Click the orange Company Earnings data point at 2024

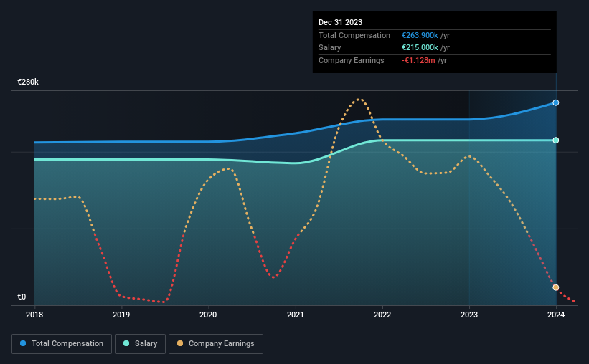tap(555, 287)
